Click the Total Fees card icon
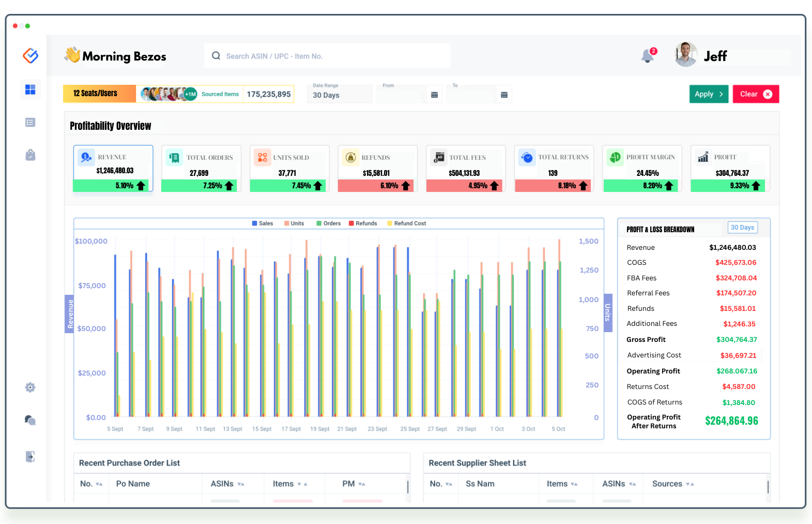 click(439, 157)
